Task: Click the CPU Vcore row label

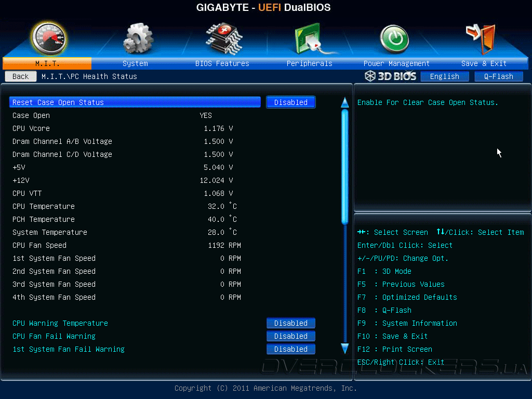Action: (x=31, y=128)
